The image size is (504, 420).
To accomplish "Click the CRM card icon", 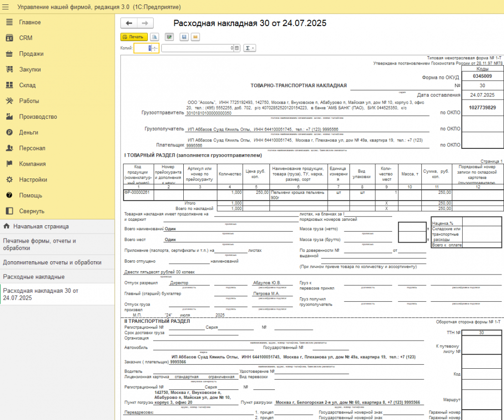I will (x=9, y=38).
